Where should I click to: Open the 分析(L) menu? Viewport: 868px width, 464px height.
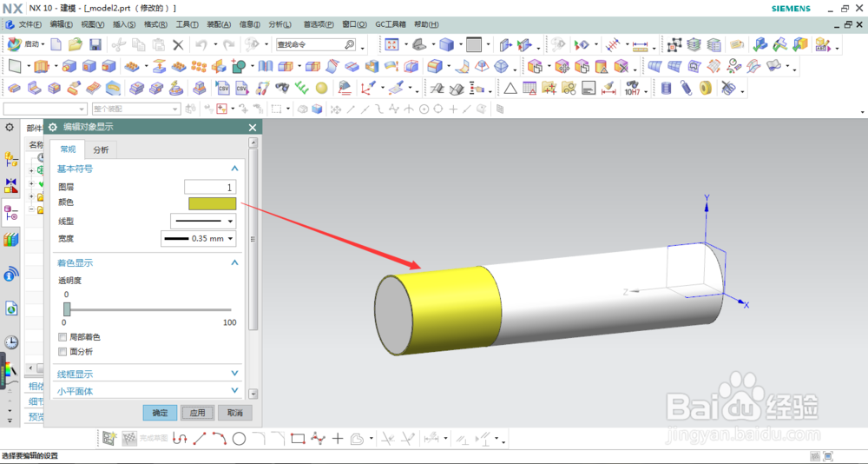279,24
